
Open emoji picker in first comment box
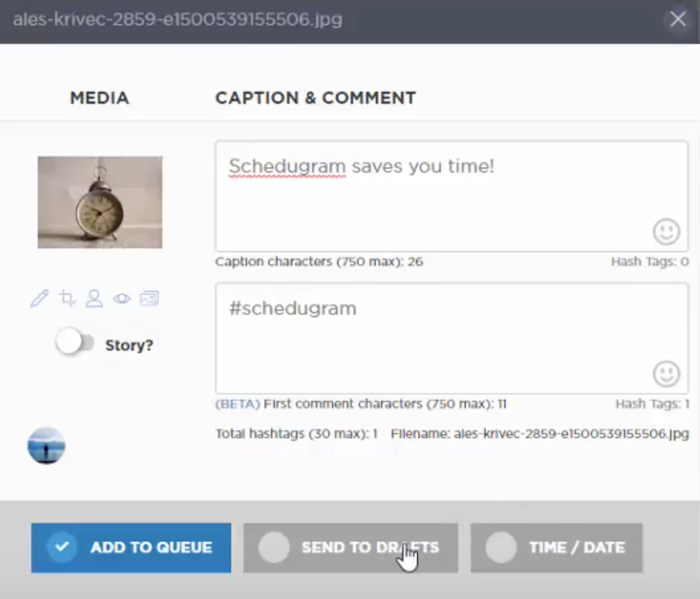(x=666, y=374)
